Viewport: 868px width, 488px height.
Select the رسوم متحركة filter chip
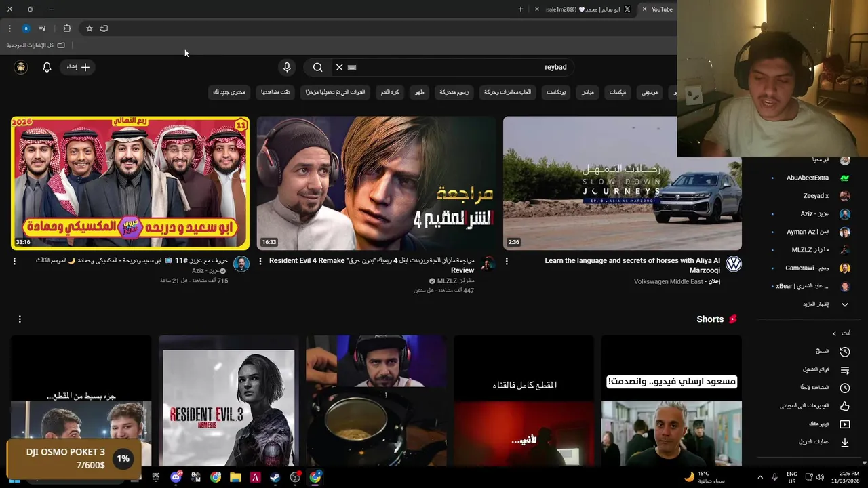coord(454,91)
